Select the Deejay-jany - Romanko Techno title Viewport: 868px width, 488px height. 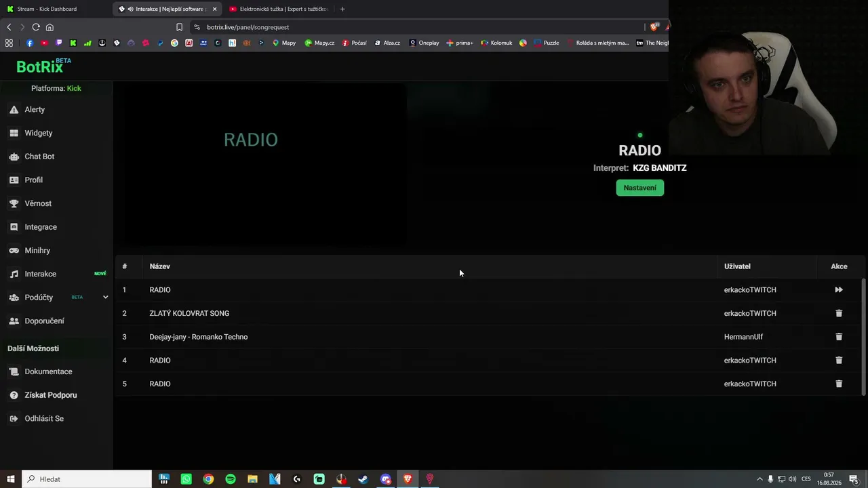pos(199,337)
